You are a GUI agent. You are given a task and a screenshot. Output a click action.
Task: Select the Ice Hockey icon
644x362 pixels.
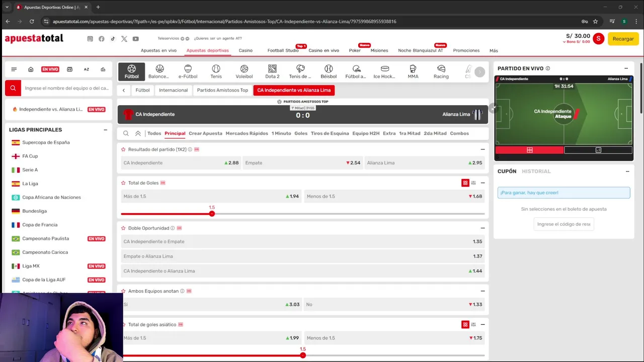point(384,71)
